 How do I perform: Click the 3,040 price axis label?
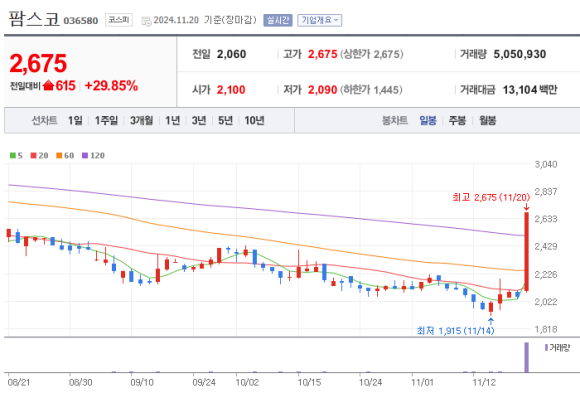click(546, 164)
